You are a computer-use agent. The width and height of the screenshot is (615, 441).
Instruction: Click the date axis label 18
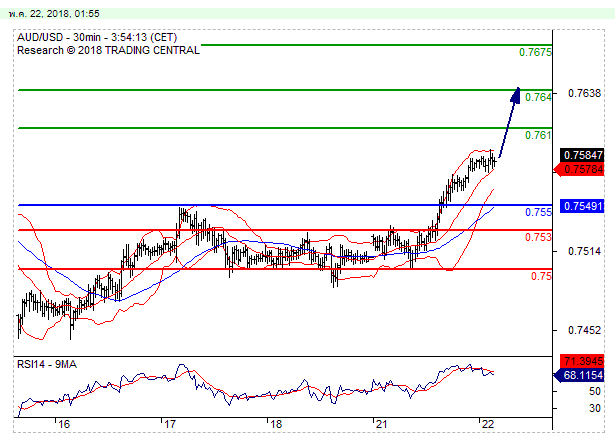(276, 424)
